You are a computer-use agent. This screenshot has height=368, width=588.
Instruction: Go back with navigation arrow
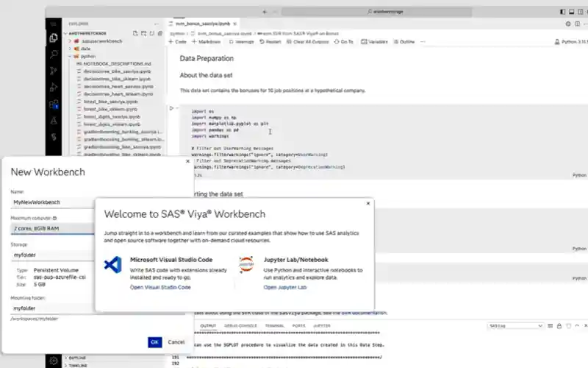[265, 12]
